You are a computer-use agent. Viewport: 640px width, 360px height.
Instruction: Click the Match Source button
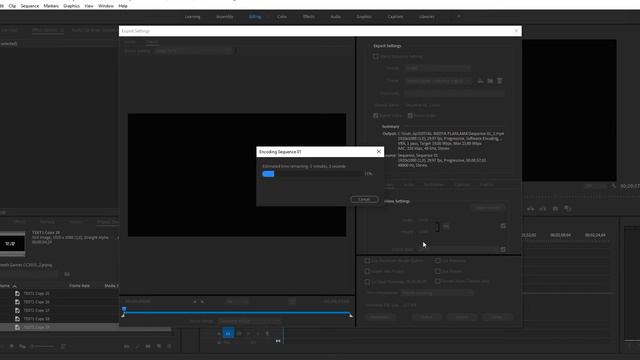point(488,208)
